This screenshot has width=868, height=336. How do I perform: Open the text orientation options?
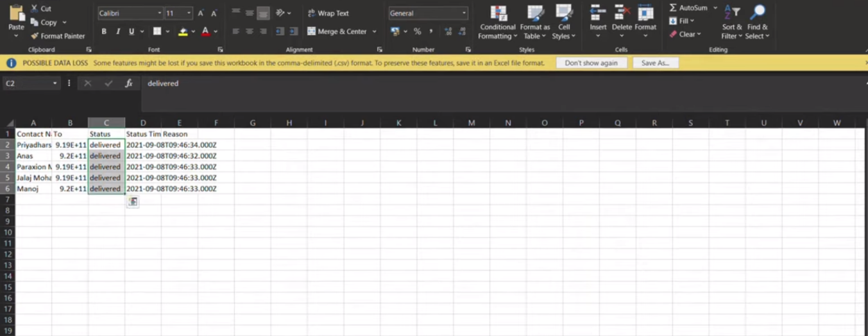coord(283,13)
